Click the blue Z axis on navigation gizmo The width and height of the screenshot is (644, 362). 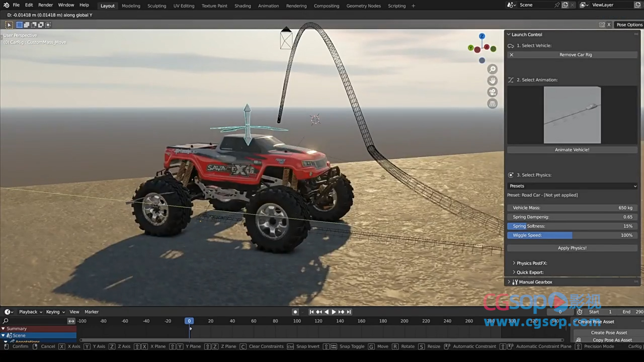click(x=482, y=36)
